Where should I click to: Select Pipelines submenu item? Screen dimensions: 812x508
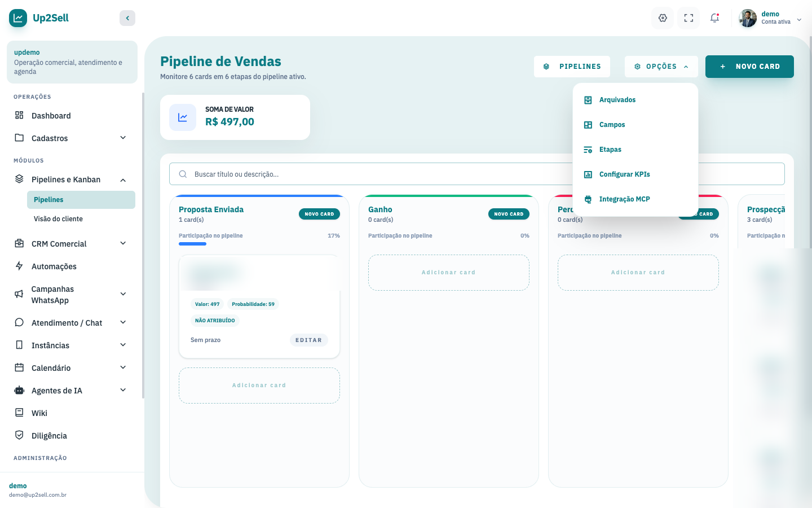pyautogui.click(x=81, y=200)
